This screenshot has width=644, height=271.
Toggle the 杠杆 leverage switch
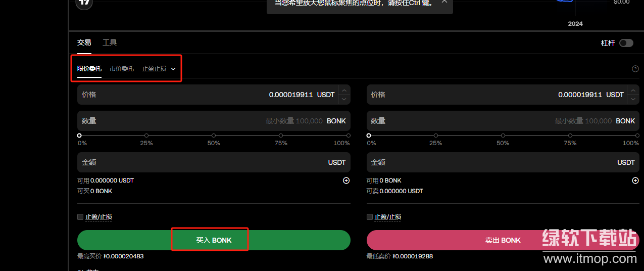626,43
